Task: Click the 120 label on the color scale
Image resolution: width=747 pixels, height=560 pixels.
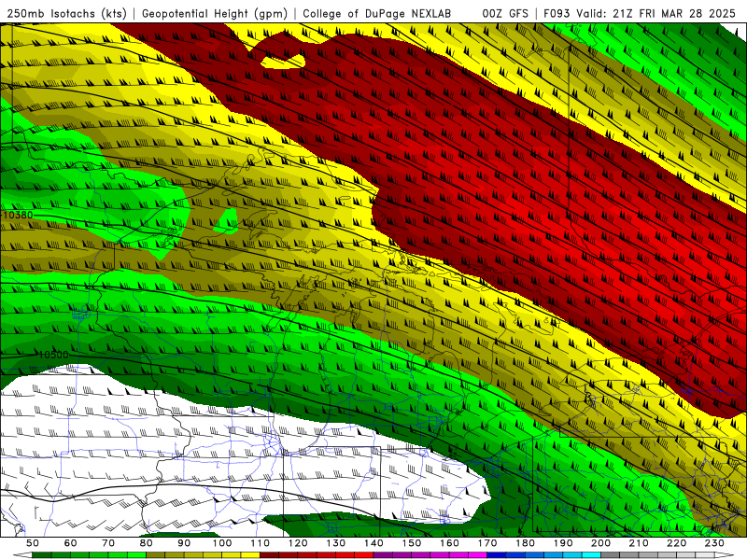Action: pyautogui.click(x=298, y=543)
